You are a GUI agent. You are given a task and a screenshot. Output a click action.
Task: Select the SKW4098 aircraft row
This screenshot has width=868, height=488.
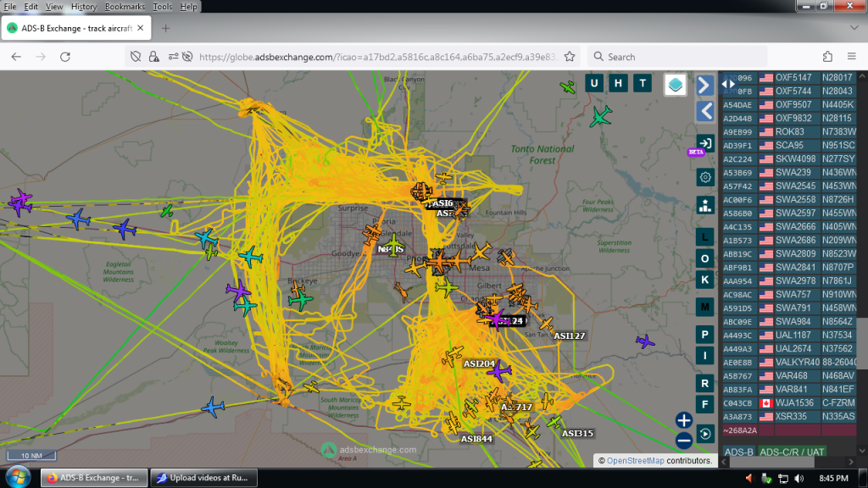point(789,158)
